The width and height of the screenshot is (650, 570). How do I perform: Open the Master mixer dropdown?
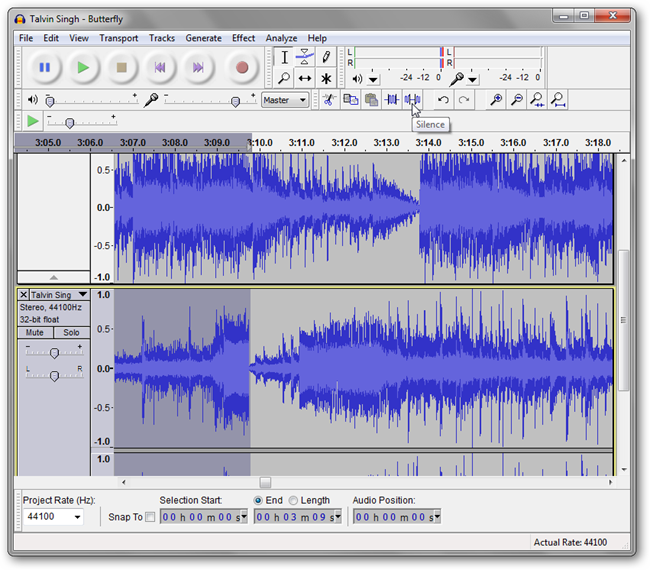click(x=284, y=100)
